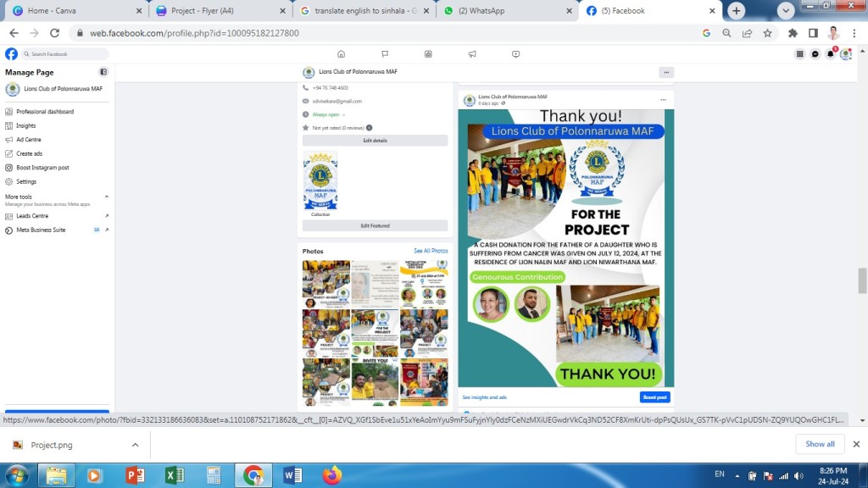Click the Search Facebook field

pos(65,53)
